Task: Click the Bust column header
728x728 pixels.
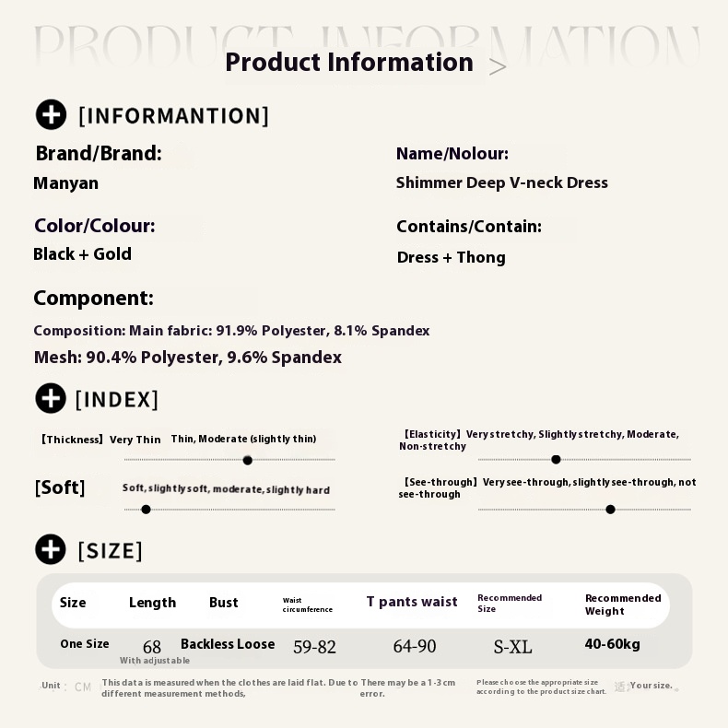Action: [x=223, y=603]
